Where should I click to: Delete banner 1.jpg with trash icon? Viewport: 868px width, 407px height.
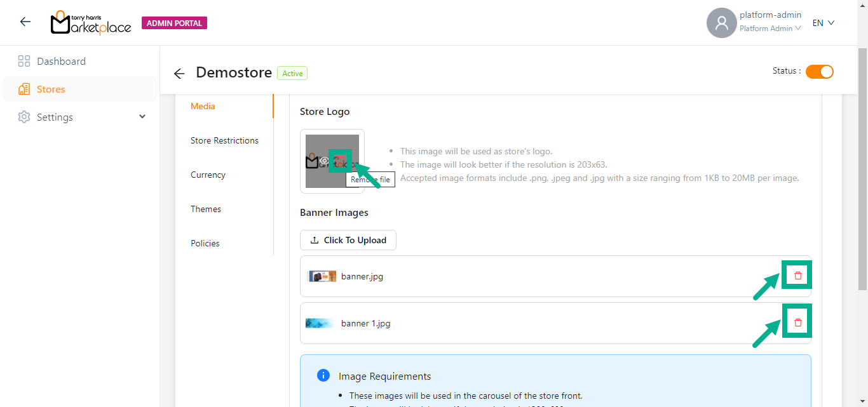[797, 323]
